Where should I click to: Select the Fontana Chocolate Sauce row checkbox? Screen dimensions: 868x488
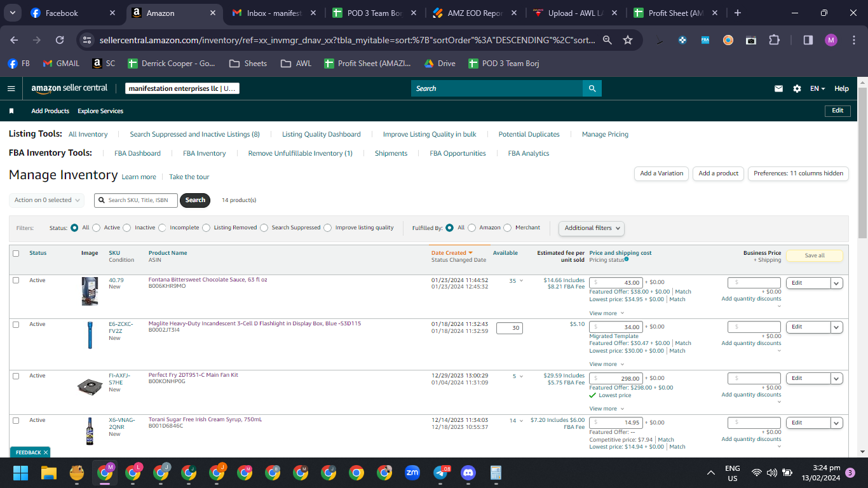point(16,280)
